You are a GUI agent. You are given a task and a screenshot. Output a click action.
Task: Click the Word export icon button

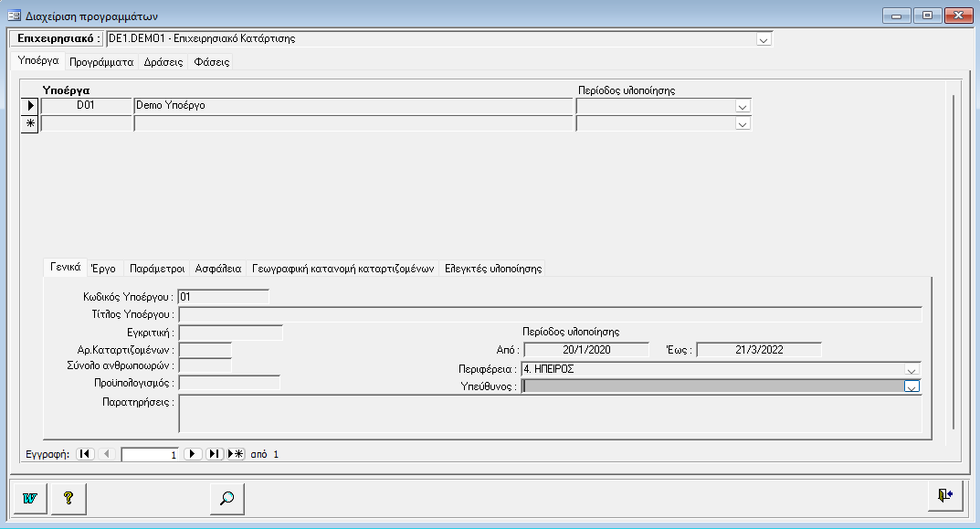[30, 498]
